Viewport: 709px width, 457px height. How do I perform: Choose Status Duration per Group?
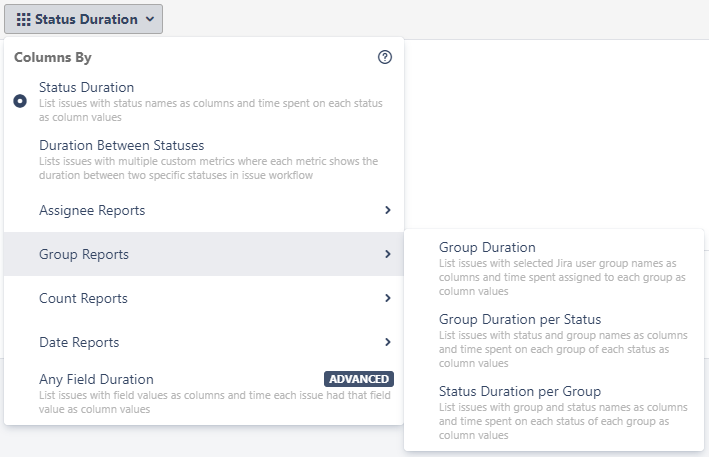520,391
